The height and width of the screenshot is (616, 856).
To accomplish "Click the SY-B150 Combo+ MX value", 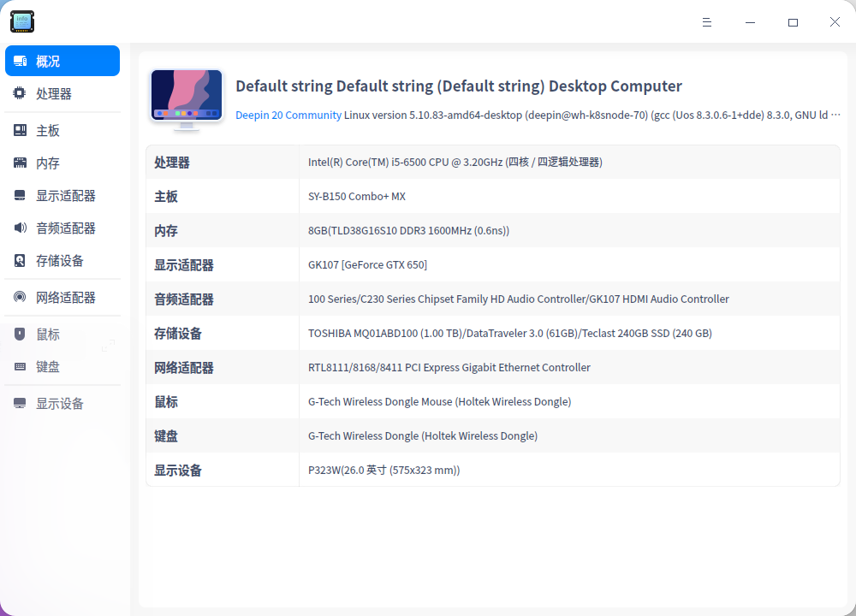I will (357, 197).
